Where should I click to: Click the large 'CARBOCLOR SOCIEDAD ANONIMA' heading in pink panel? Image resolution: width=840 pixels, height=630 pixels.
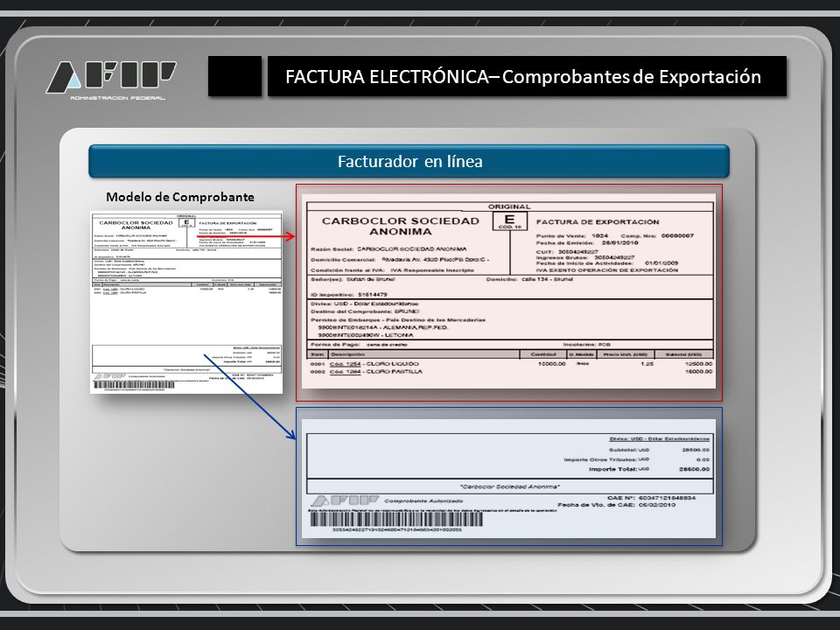coord(400,226)
